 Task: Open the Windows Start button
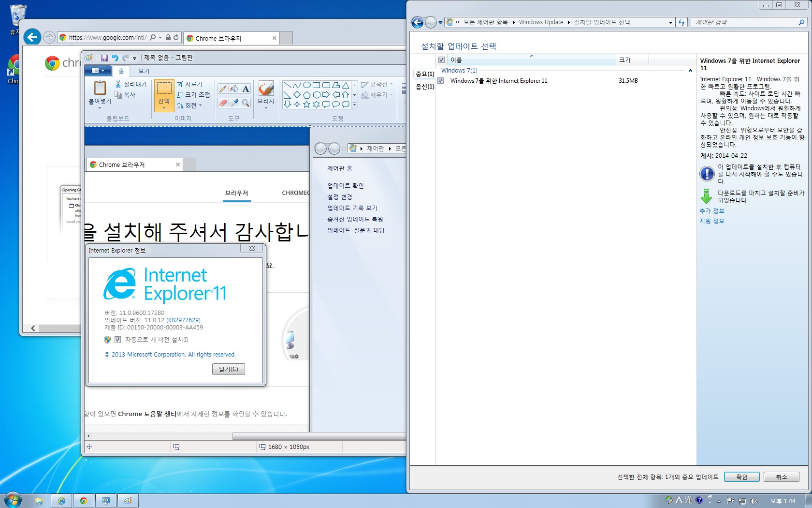13,499
